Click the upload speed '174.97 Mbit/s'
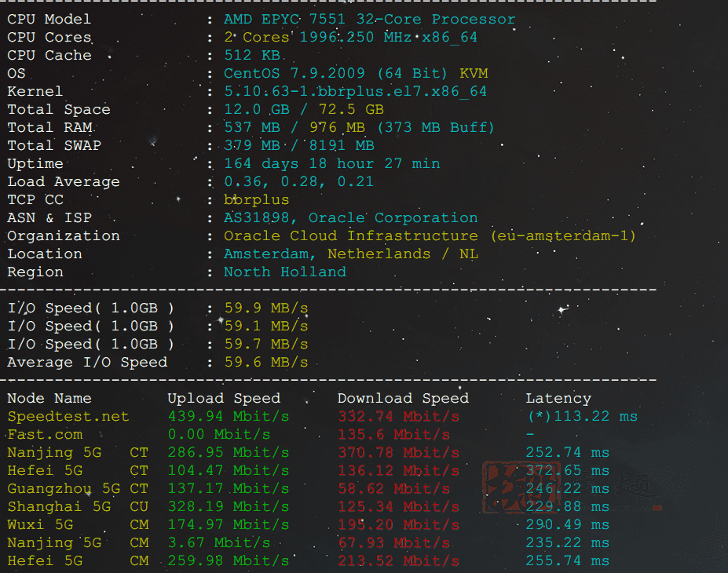 (x=229, y=525)
